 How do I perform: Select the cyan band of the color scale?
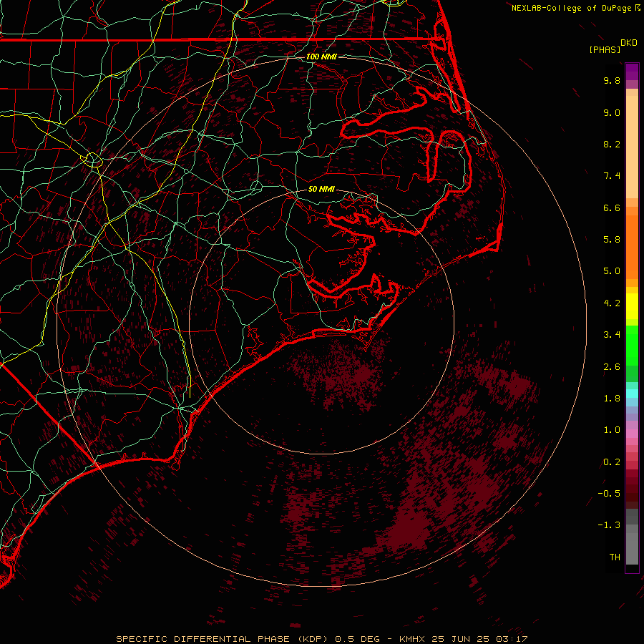tap(632, 394)
